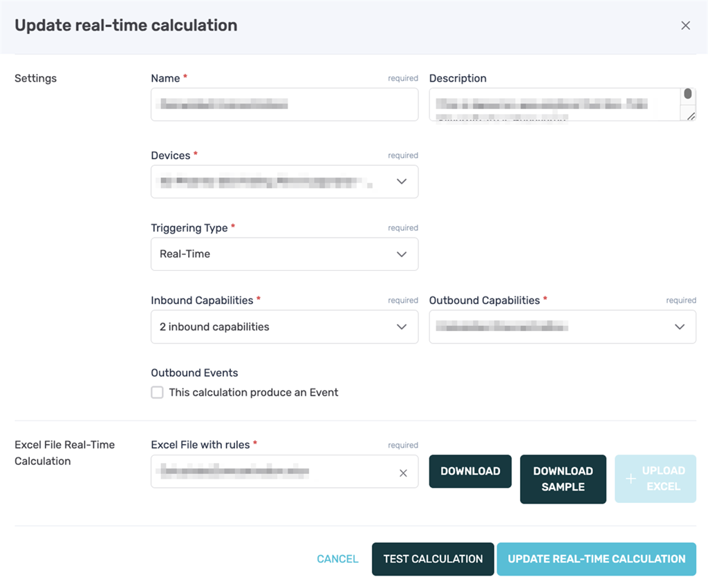
Task: Click the Devices dropdown chevron arrow
Action: click(x=402, y=182)
